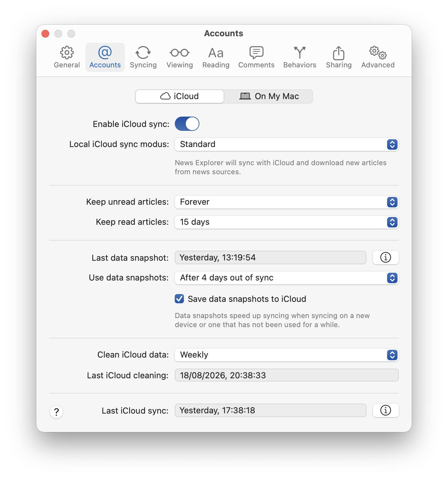This screenshot has height=480, width=448.
Task: Open help with the question mark button
Action: tap(56, 412)
